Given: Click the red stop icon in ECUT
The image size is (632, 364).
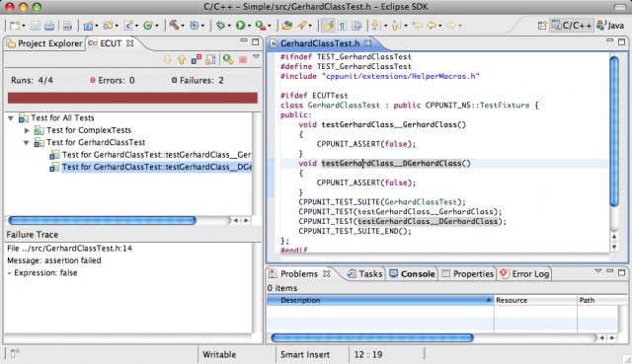Looking at the screenshot, I should click(x=243, y=60).
